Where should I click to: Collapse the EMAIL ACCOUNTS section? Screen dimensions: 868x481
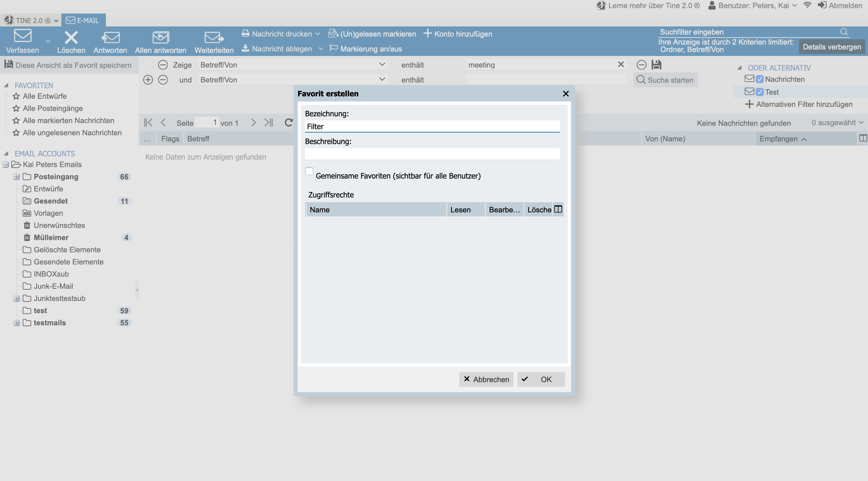click(6, 154)
